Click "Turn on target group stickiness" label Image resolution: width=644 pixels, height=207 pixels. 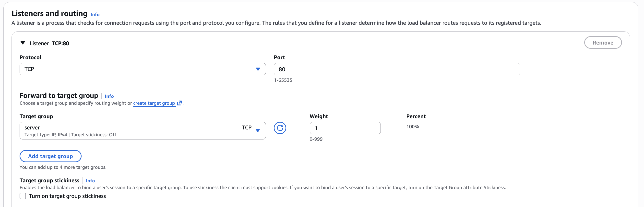click(67, 196)
